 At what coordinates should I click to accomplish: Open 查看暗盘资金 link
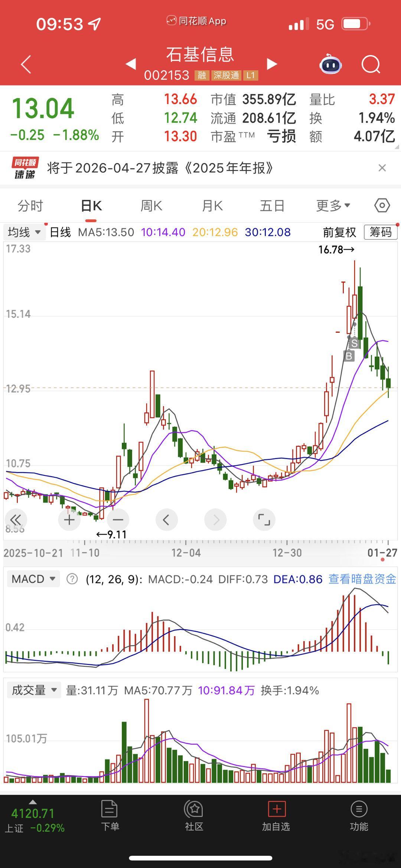coord(362,579)
